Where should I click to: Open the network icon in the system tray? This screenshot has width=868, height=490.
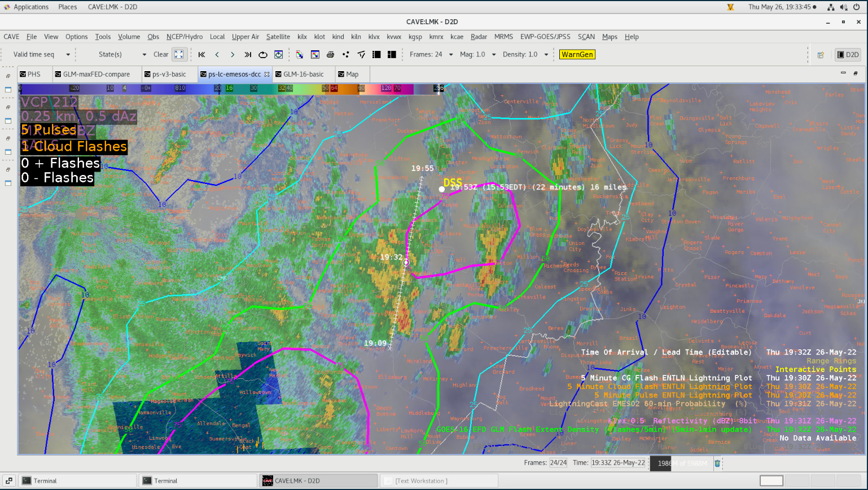pos(831,7)
